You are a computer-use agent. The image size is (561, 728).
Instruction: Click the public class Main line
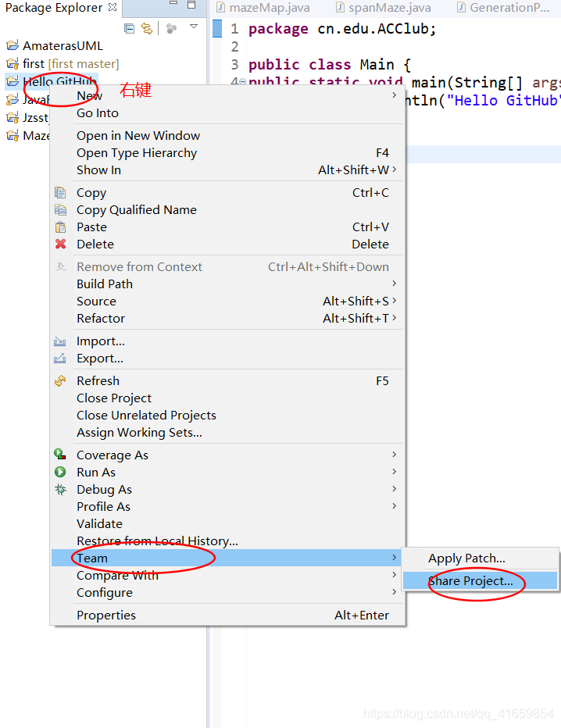[329, 65]
